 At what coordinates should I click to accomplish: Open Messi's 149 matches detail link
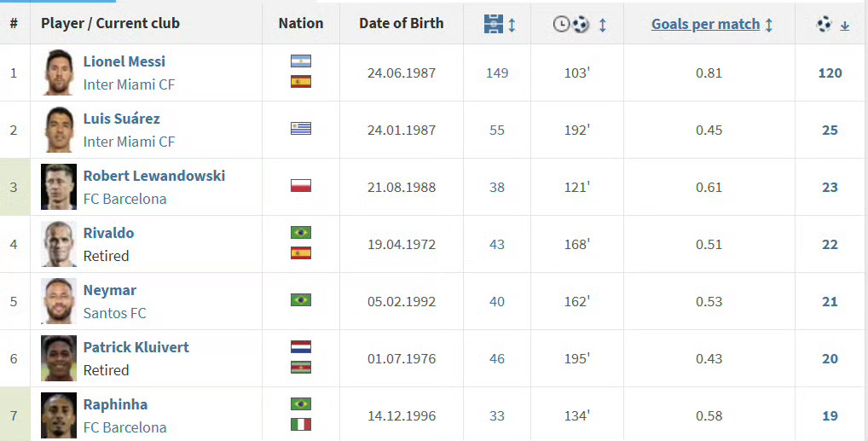497,73
